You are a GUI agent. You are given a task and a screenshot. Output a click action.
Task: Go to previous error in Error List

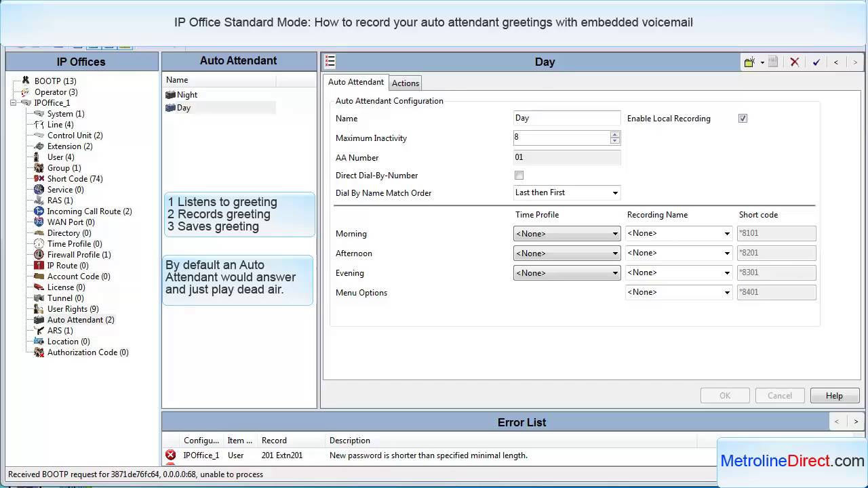tap(836, 422)
